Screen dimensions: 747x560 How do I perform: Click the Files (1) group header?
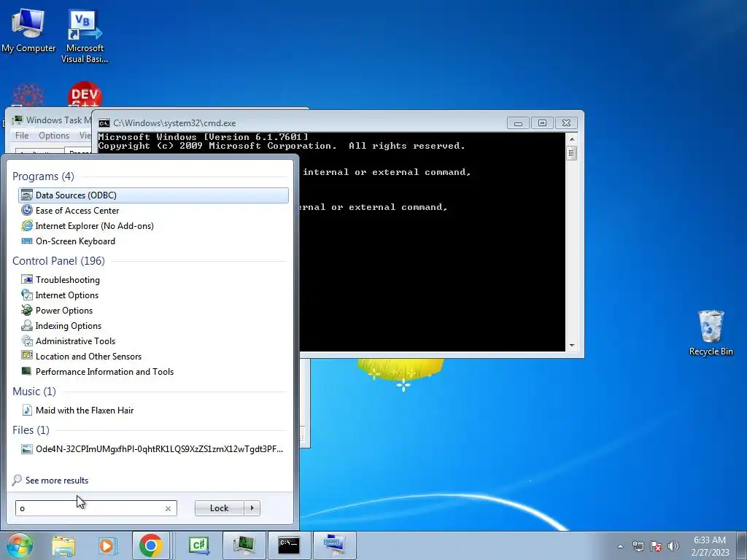(31, 430)
